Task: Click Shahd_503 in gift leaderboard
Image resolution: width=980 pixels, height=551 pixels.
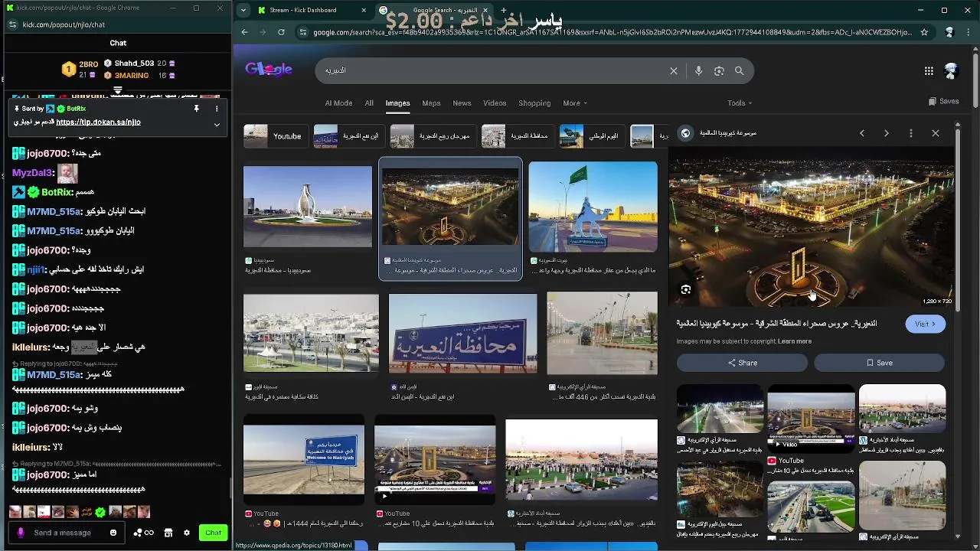Action: [135, 64]
